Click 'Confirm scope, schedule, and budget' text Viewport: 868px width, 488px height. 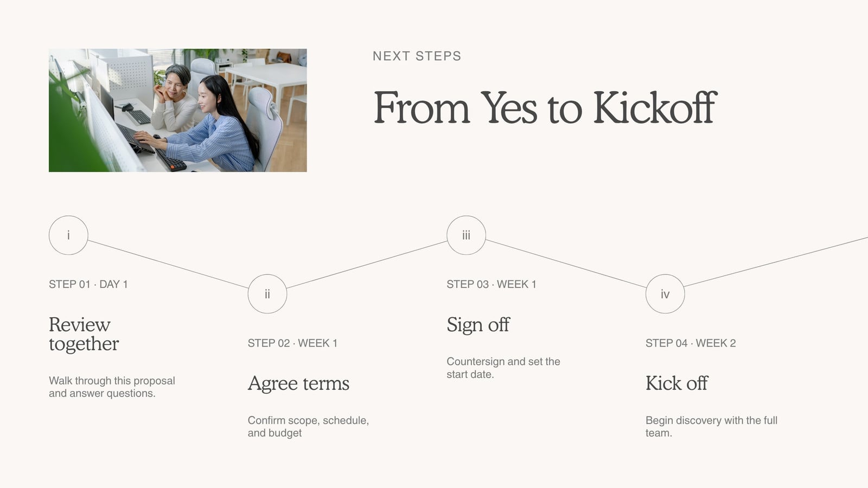[x=308, y=426]
